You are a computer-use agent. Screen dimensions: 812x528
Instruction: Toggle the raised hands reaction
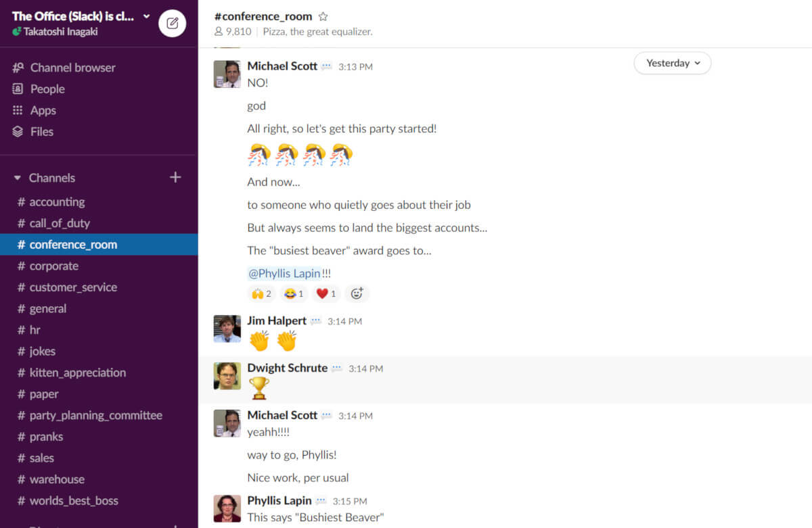point(261,293)
